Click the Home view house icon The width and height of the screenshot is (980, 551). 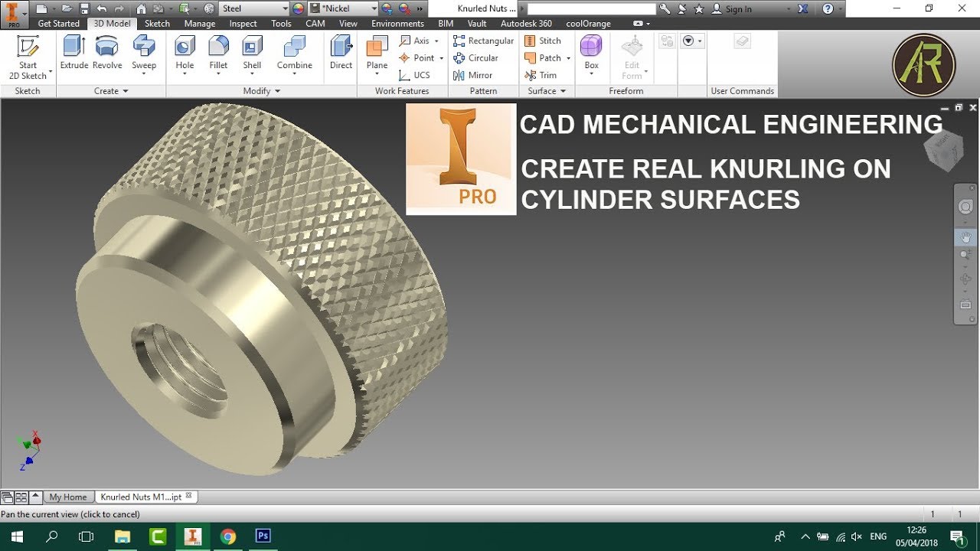pyautogui.click(x=141, y=8)
